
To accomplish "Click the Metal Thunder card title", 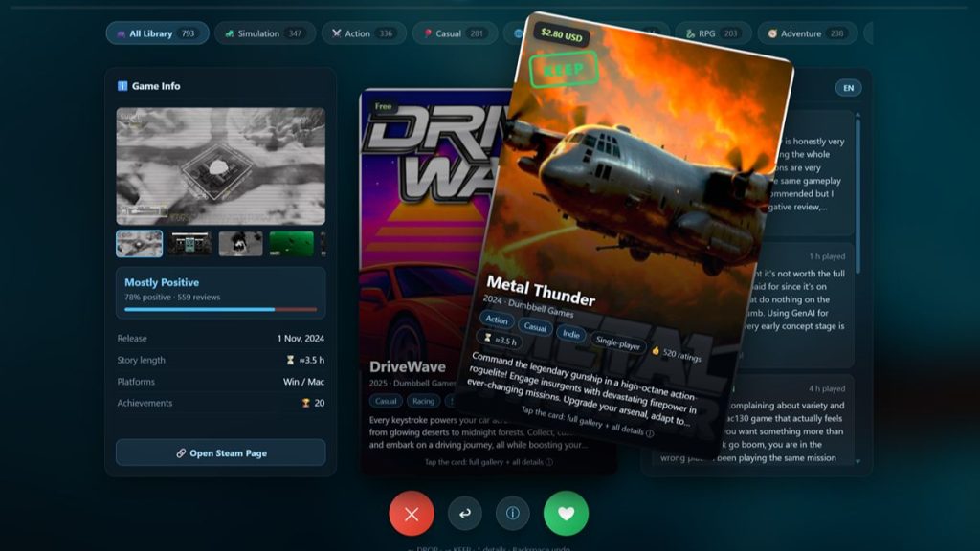I will (x=541, y=291).
